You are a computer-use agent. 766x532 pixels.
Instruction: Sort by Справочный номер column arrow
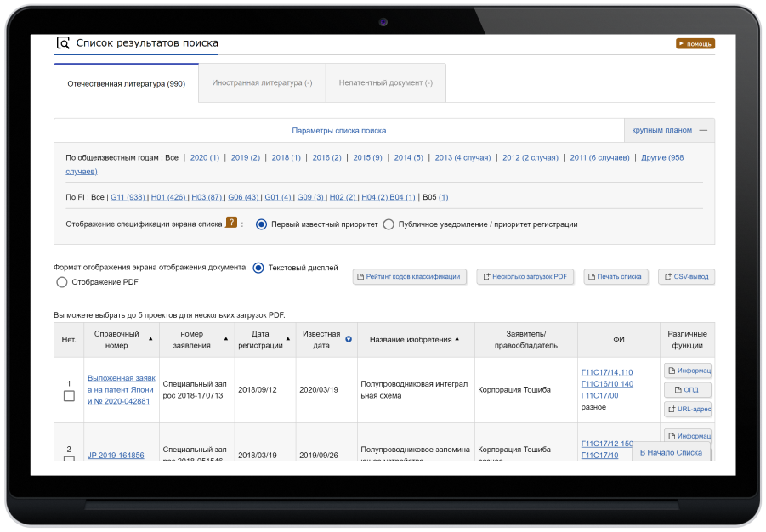click(151, 339)
